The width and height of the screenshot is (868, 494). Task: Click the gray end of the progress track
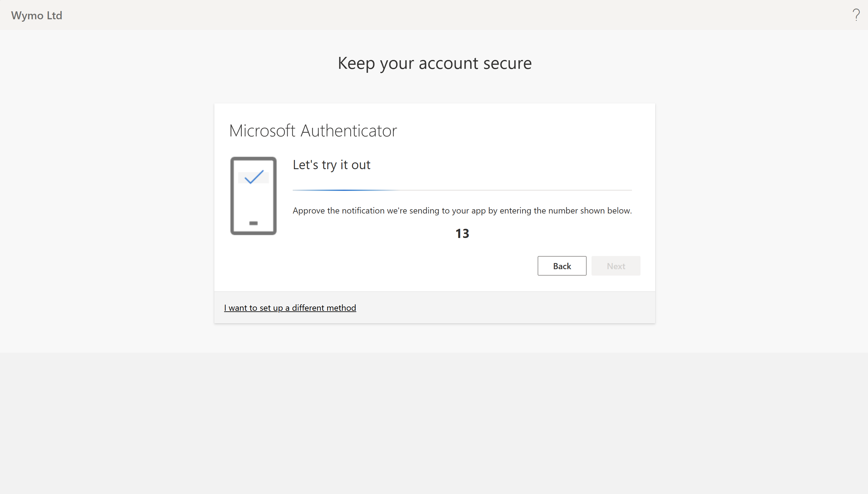pos(594,190)
